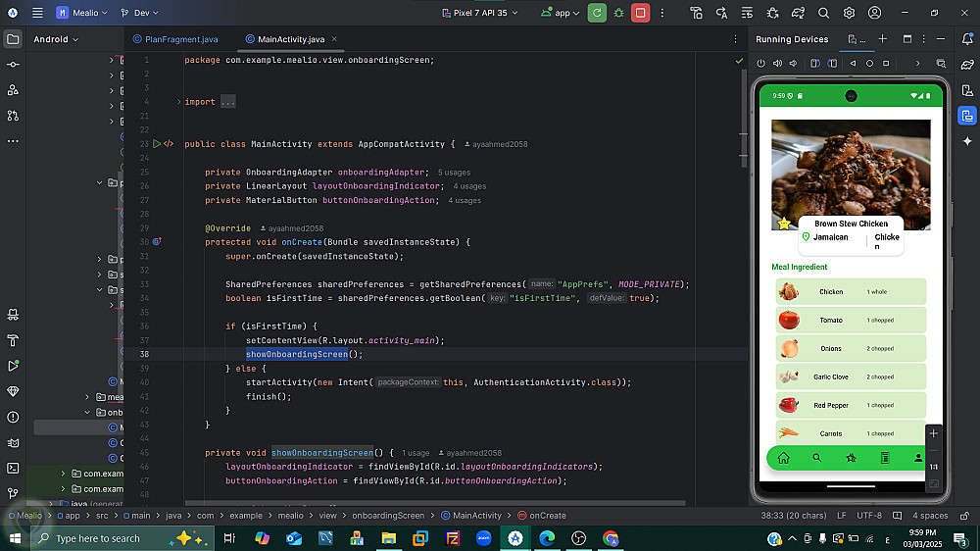Viewport: 980px width, 551px height.
Task: Open the Android project view dropdown
Action: [56, 39]
